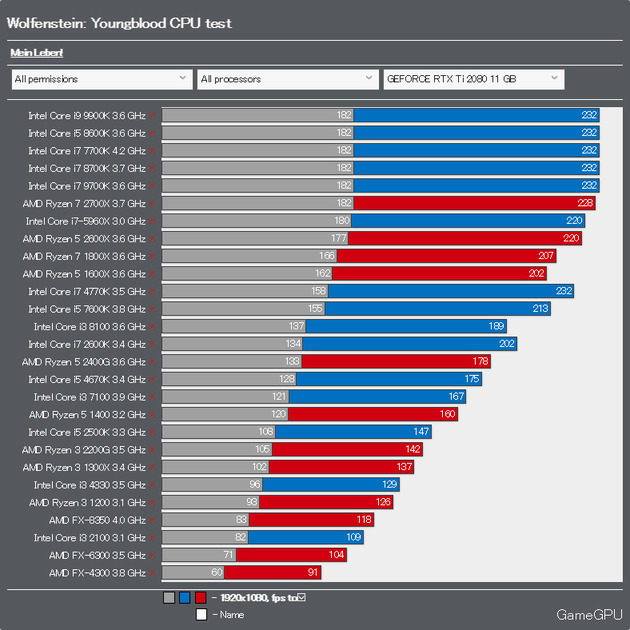Click the blue legend color swatch
Viewport: 630px width, 630px height.
tap(185, 597)
